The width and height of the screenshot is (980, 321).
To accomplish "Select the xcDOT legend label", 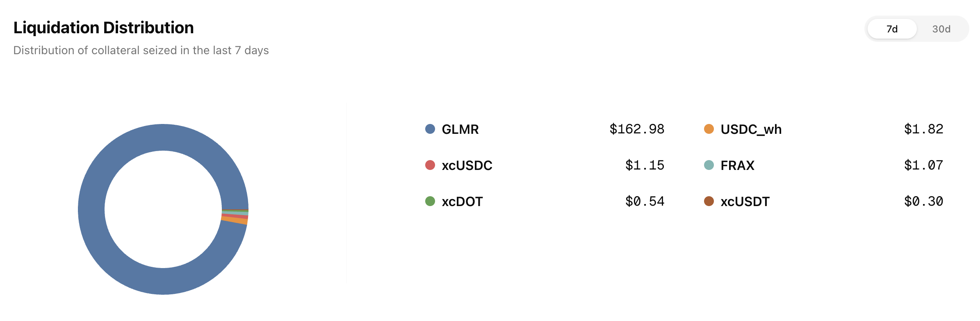I will pyautogui.click(x=462, y=202).
